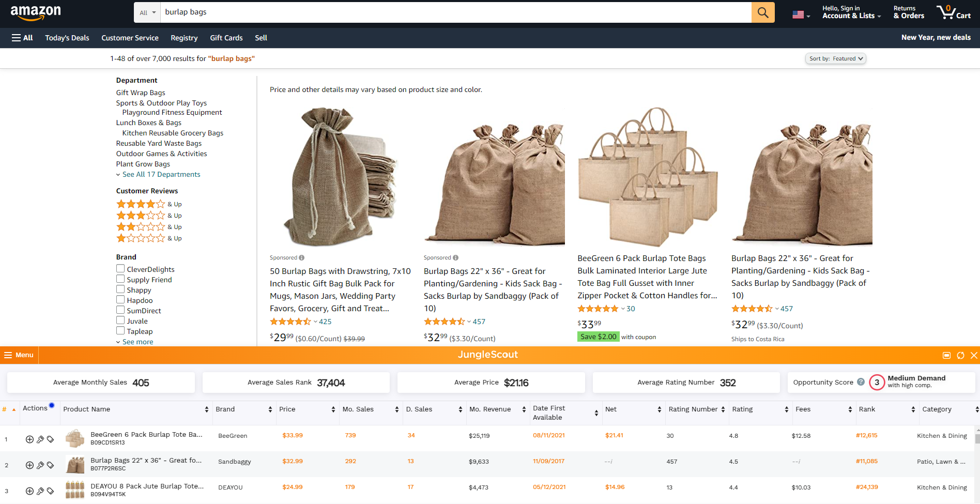Expand See more brands
The height and width of the screenshot is (504, 980).
point(137,342)
